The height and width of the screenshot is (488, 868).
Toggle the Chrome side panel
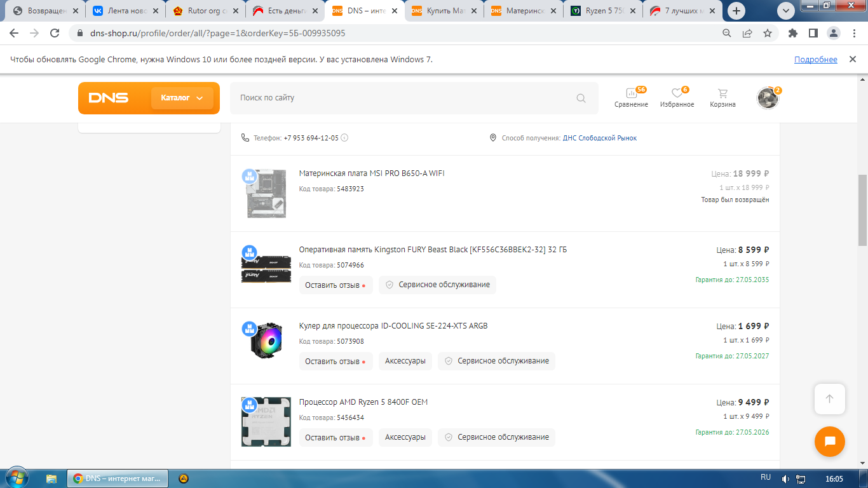[x=813, y=33]
